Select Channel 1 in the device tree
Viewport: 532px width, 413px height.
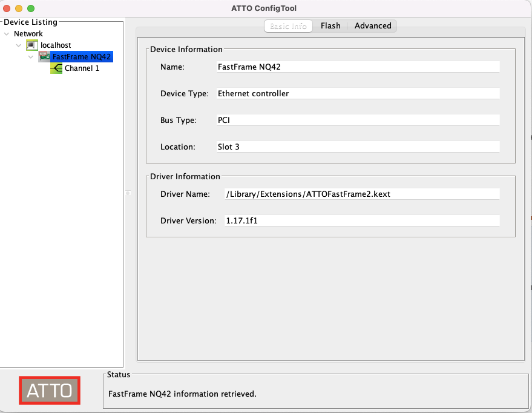click(82, 68)
